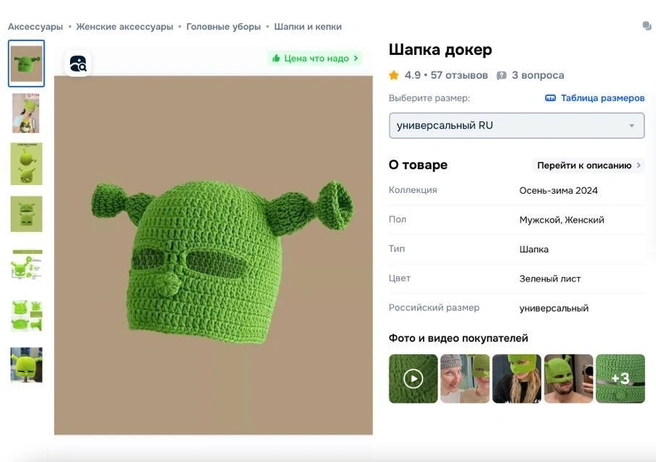
Task: Click the thumbs-up icon in price badge
Action: coord(276,58)
